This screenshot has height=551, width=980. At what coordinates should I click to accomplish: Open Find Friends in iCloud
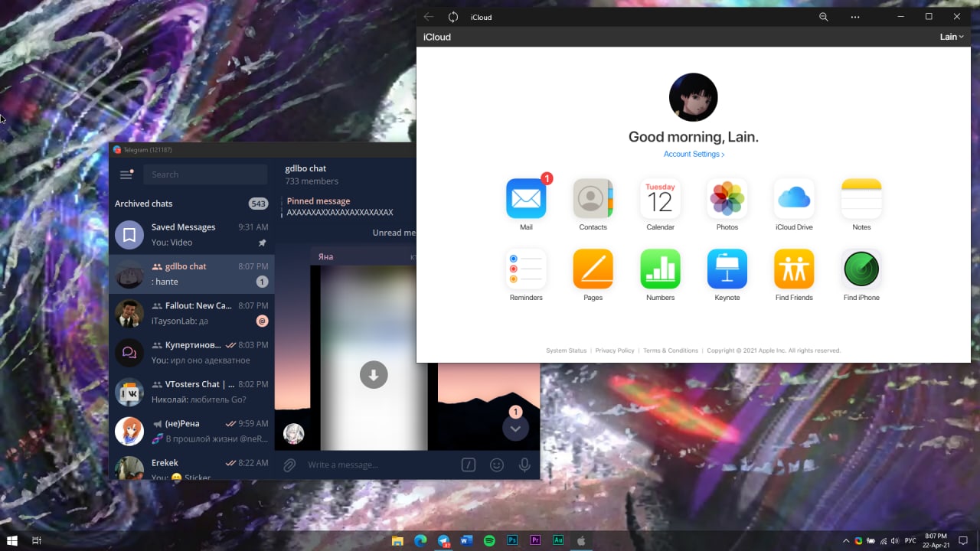pyautogui.click(x=794, y=269)
